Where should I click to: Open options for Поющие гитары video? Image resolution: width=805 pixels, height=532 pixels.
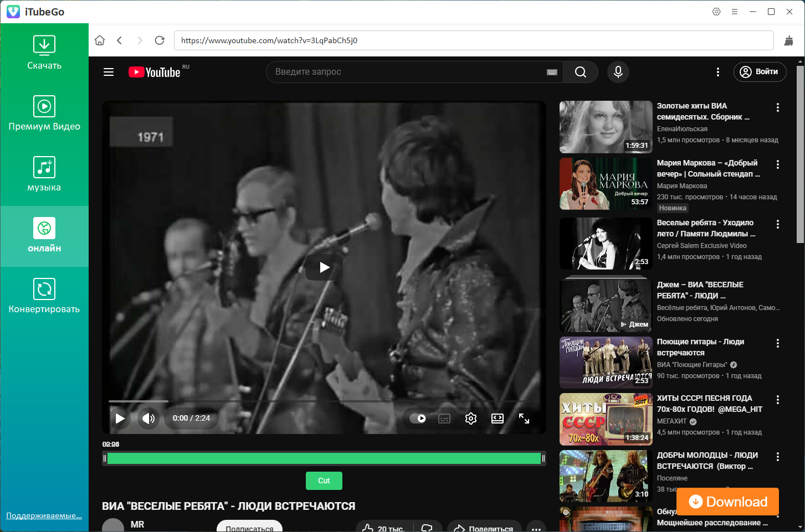[778, 343]
